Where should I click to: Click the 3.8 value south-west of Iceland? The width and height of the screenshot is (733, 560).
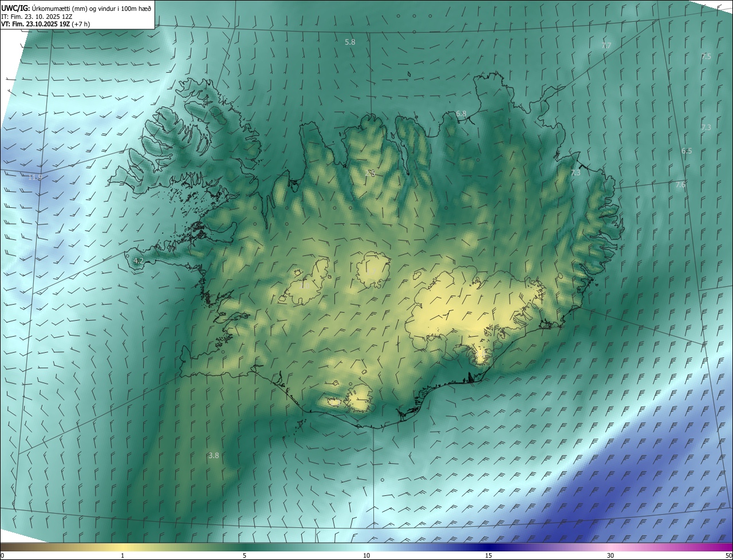[x=214, y=455]
